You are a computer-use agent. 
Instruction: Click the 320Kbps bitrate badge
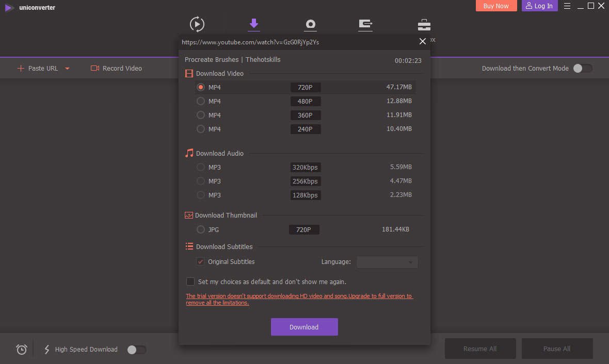pyautogui.click(x=306, y=167)
